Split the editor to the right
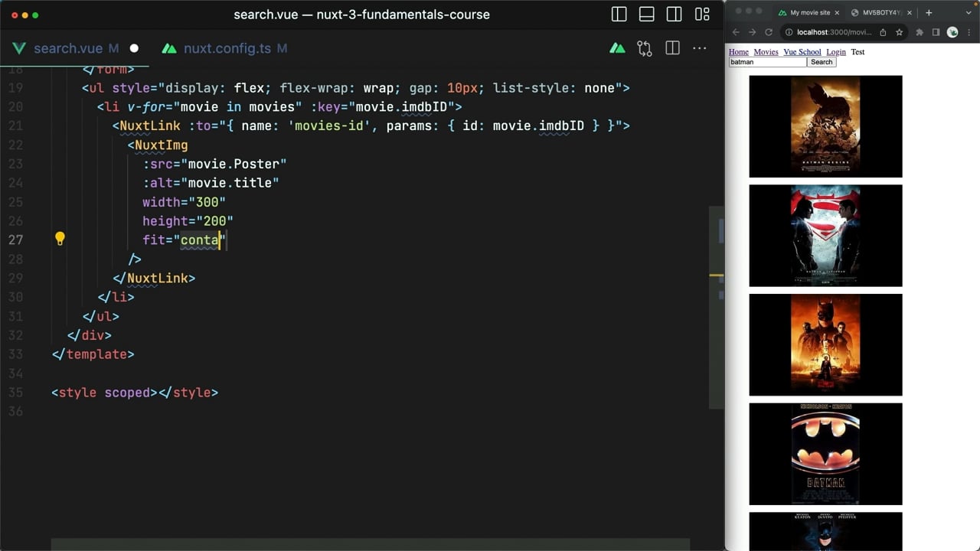 672,48
